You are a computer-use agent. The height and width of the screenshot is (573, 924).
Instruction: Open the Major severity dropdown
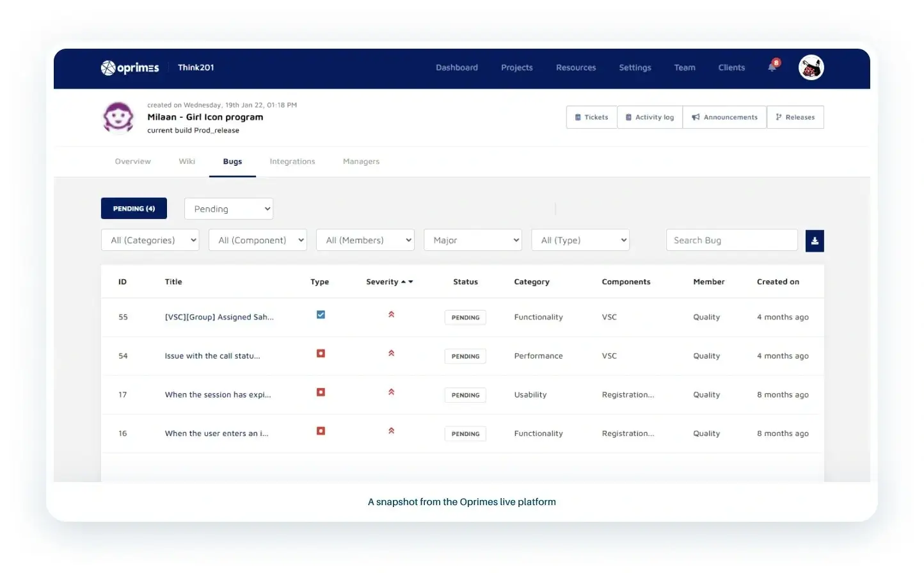(x=472, y=240)
